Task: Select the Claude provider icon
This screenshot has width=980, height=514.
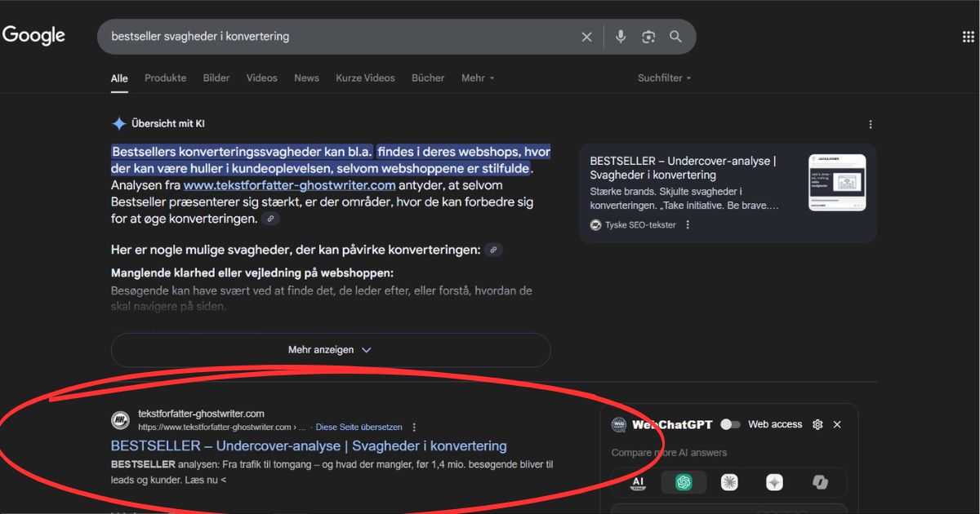Action: coord(729,482)
